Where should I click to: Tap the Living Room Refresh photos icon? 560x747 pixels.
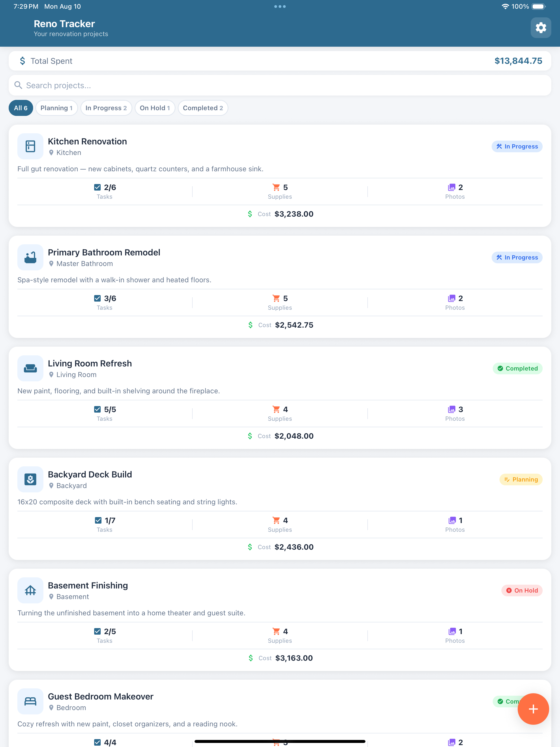pyautogui.click(x=451, y=409)
